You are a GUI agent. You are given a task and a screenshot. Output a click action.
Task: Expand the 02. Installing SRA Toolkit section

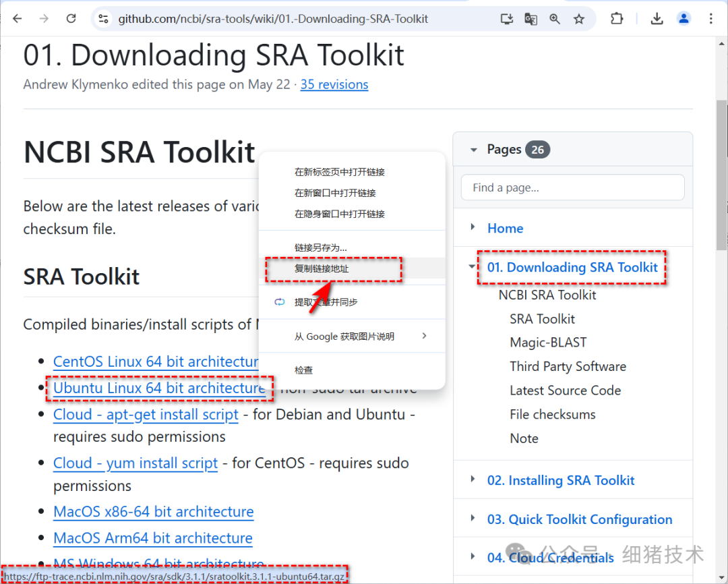[473, 479]
